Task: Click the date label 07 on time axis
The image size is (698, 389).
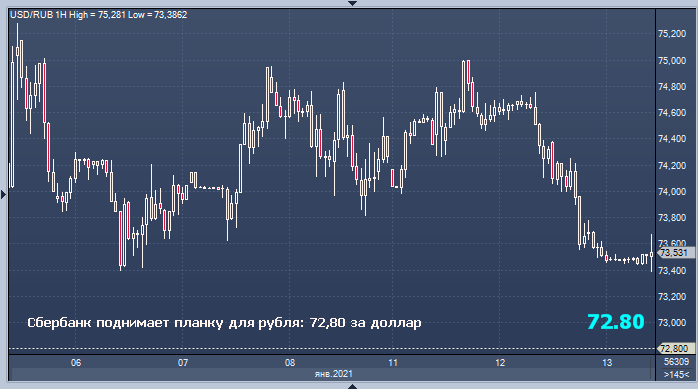Action: click(x=183, y=363)
